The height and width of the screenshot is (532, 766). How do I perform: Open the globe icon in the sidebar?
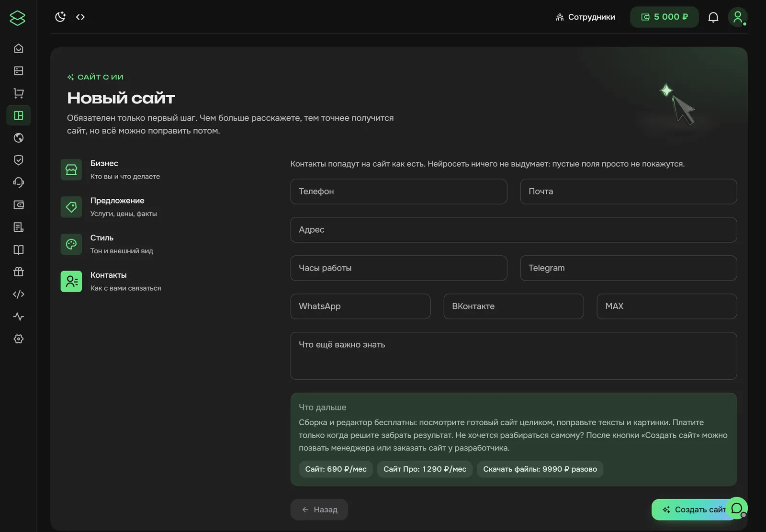coord(19,138)
